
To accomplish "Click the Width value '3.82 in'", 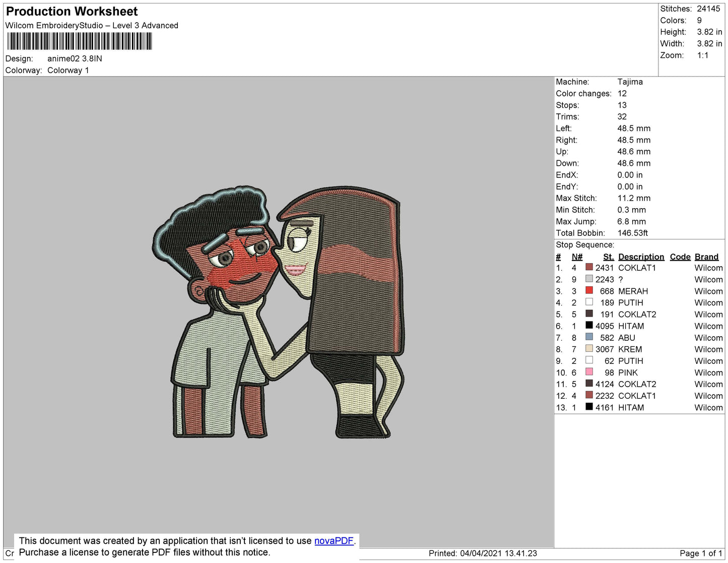I will pos(709,44).
